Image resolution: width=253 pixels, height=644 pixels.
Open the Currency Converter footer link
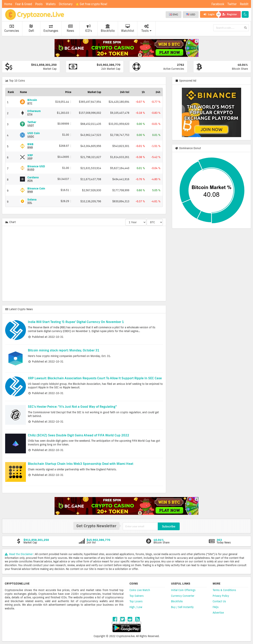click(183, 596)
